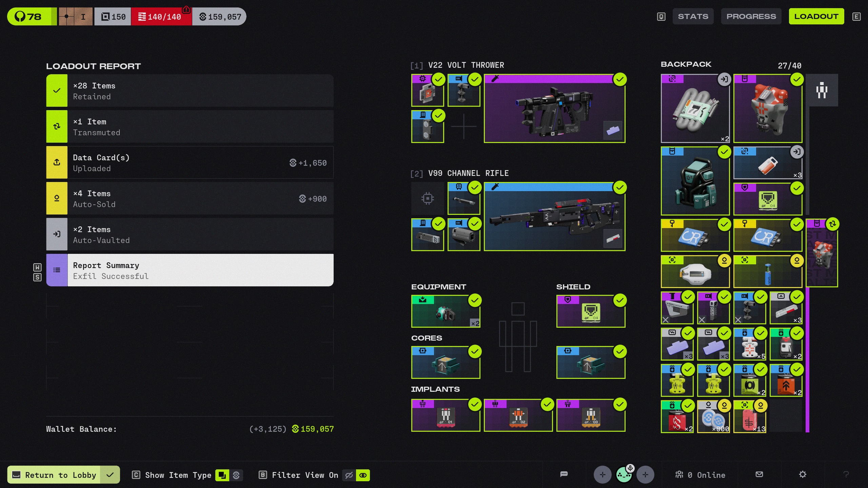Click the purple backpack scrollbar strip
The image size is (868, 488).
(x=807, y=359)
